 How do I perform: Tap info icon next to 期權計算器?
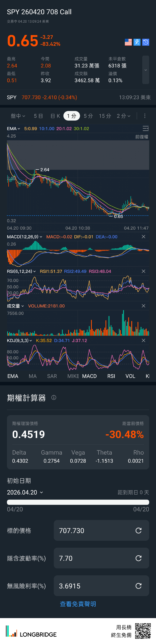pos(54,397)
